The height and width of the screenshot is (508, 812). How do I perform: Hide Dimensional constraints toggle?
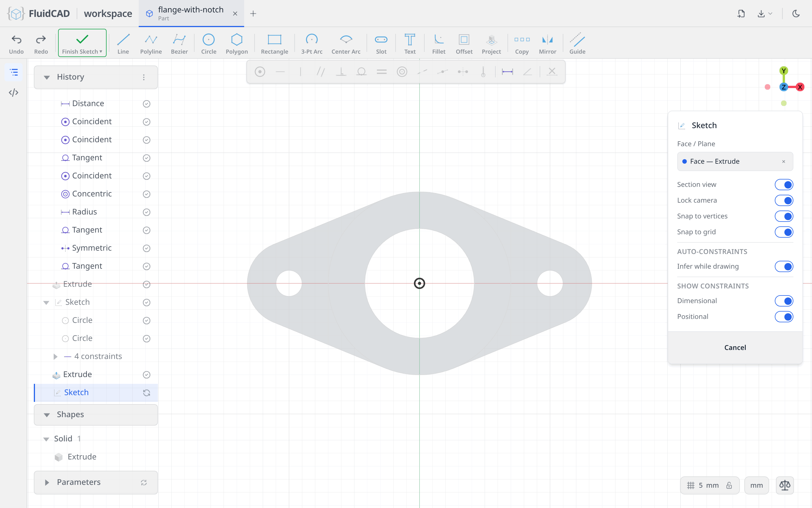pyautogui.click(x=784, y=301)
